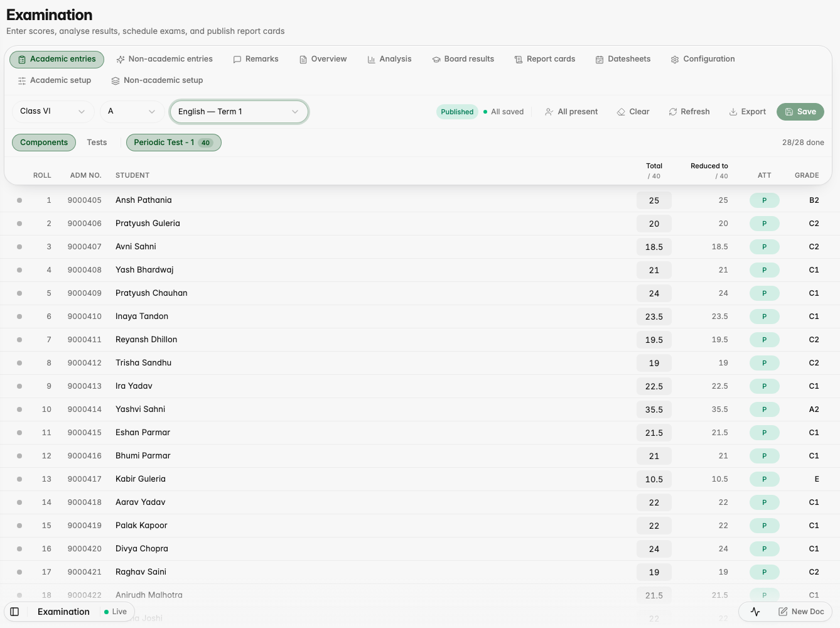Image resolution: width=840 pixels, height=628 pixels.
Task: Click the Examination Live status label
Action: (116, 612)
